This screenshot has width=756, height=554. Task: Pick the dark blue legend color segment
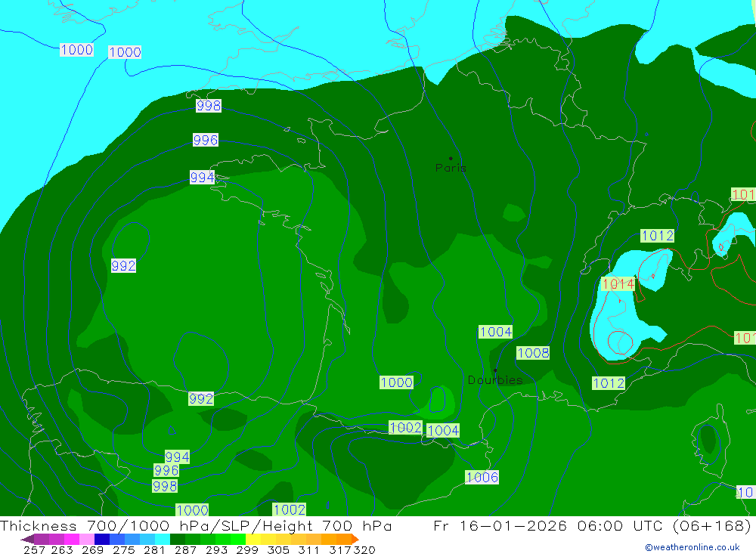click(x=102, y=539)
